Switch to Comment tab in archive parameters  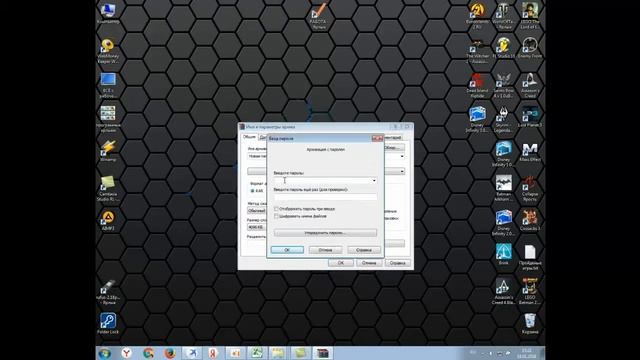pos(393,138)
